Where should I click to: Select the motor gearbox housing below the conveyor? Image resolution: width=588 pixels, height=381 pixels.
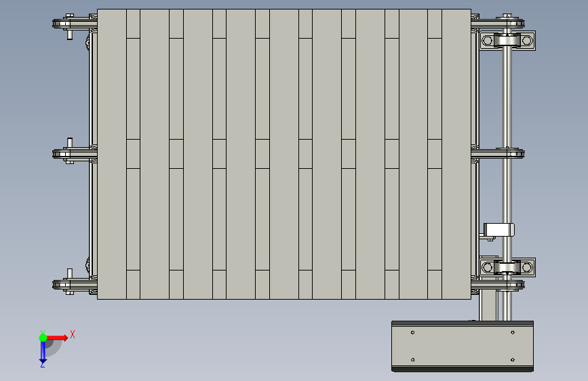pos(463,346)
